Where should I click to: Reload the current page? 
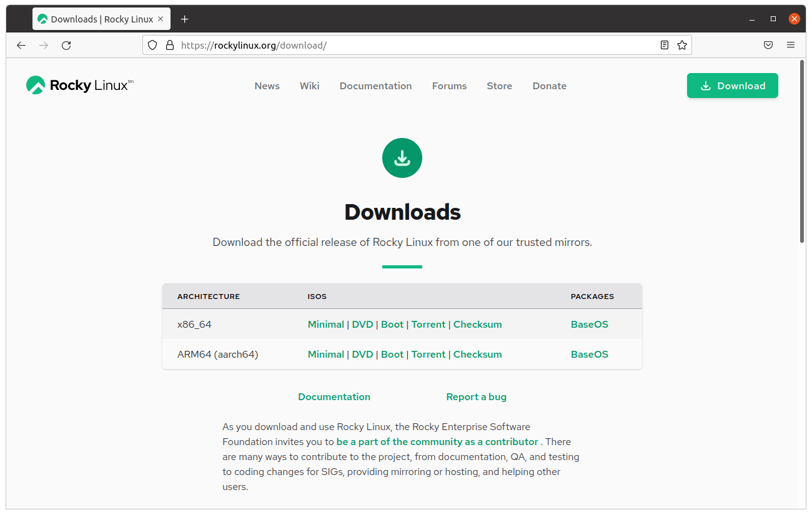point(66,45)
